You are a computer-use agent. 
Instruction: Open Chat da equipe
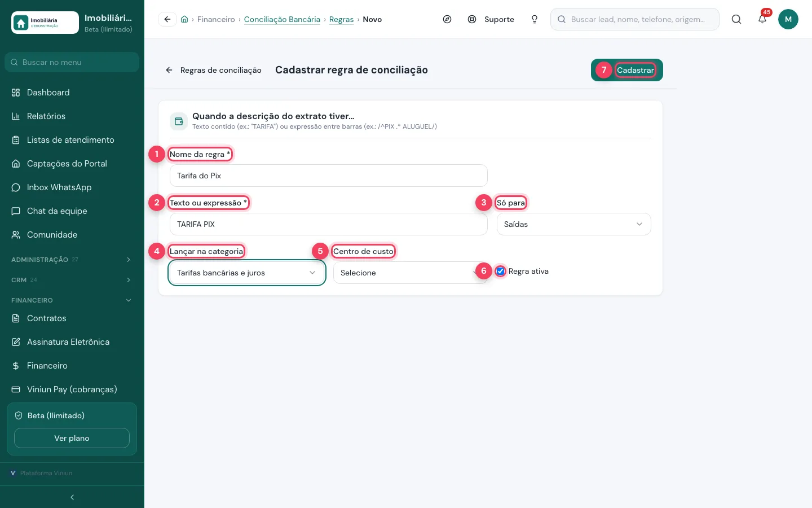[72, 211]
